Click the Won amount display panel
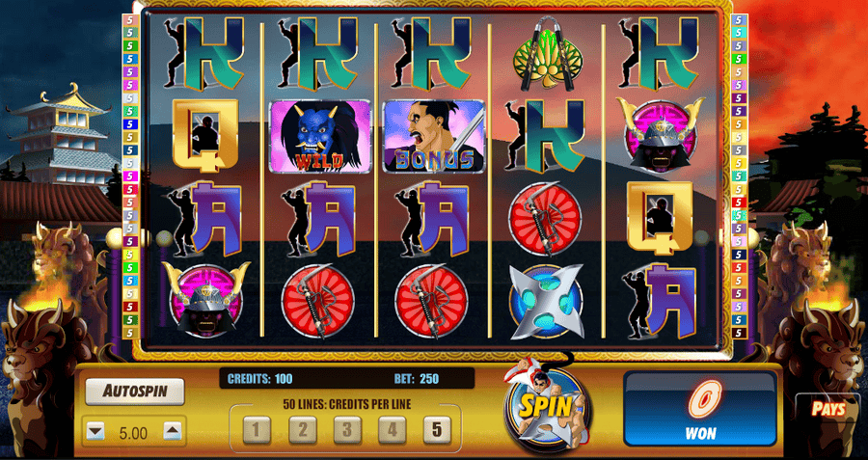 click(x=700, y=409)
